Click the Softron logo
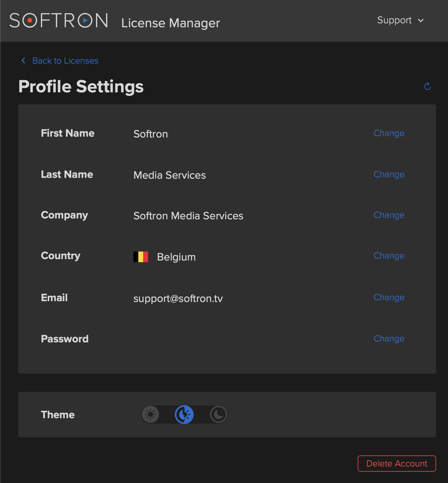Viewport: 448px width, 483px height. click(x=59, y=20)
